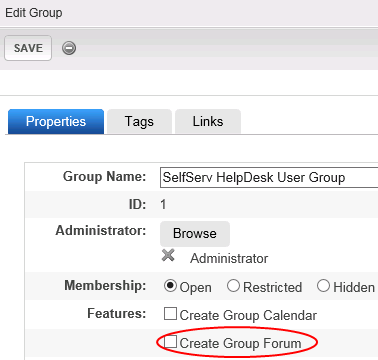
Task: Click the "Group Name:" field label
Action: tap(105, 176)
